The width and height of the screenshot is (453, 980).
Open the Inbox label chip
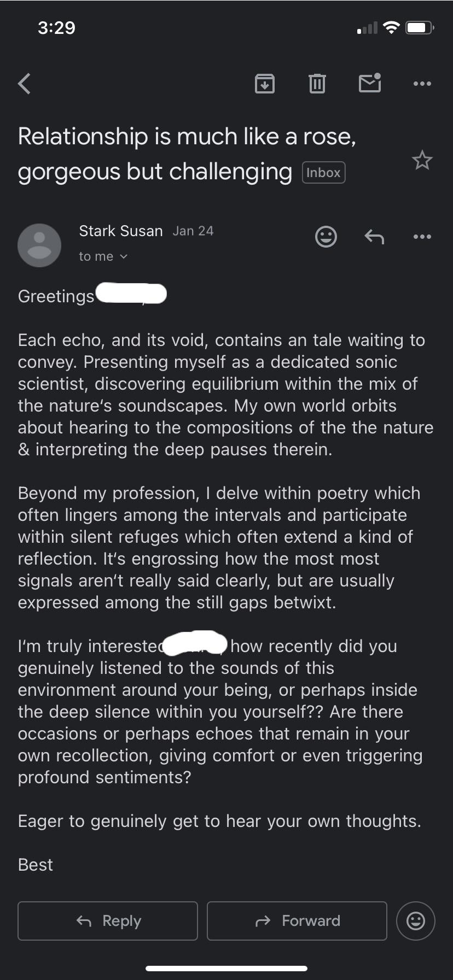[323, 172]
